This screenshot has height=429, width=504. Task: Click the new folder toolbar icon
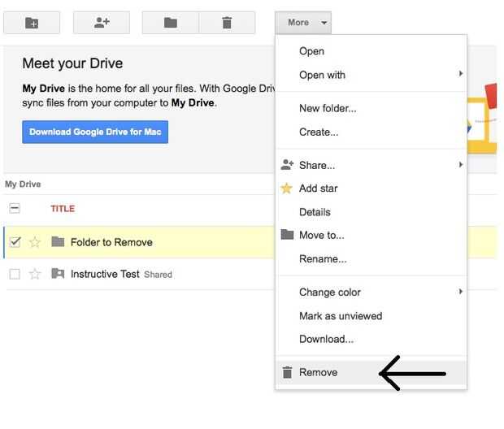(32, 23)
